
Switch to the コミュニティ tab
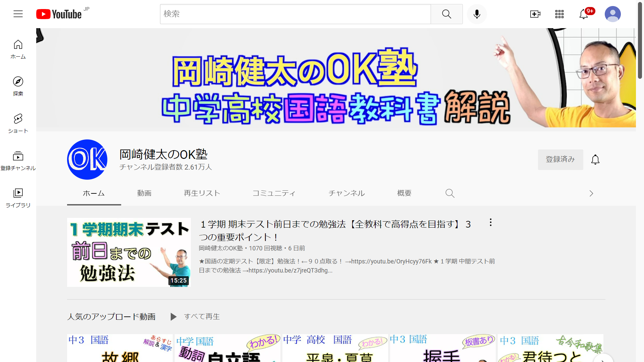[x=274, y=193]
